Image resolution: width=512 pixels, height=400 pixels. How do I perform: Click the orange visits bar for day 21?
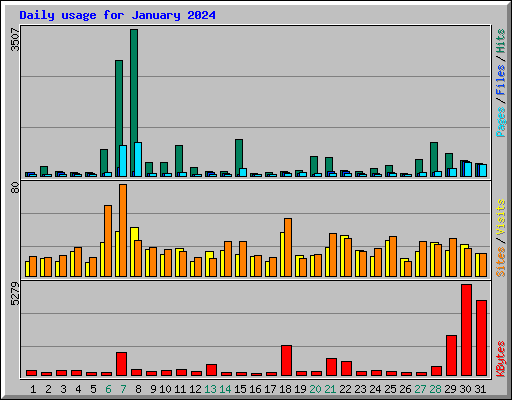[333, 255]
